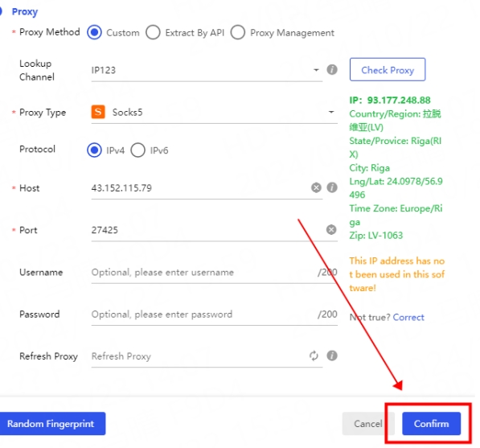480x448 pixels.
Task: Click the Refresh Proxy reload icon
Action: (314, 356)
